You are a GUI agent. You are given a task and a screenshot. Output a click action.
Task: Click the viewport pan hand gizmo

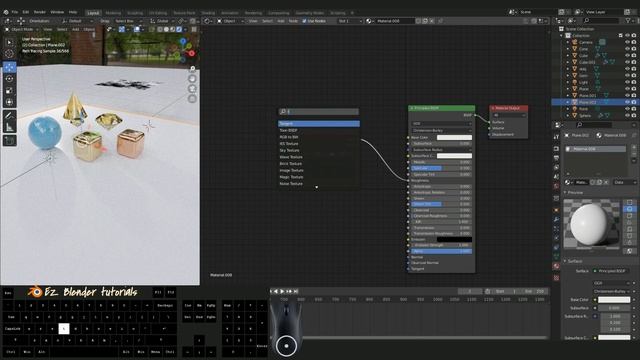click(x=192, y=79)
